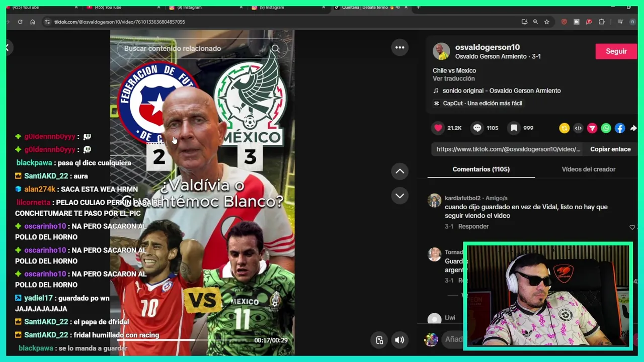Click chat message 'pasa ql dice cualquiera'
This screenshot has width=644, height=362.
[x=94, y=163]
